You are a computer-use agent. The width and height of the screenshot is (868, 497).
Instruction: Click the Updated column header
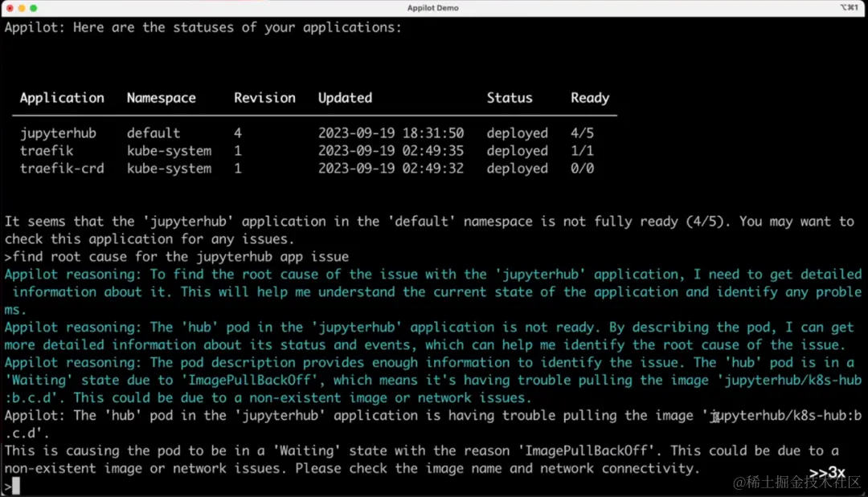345,98
